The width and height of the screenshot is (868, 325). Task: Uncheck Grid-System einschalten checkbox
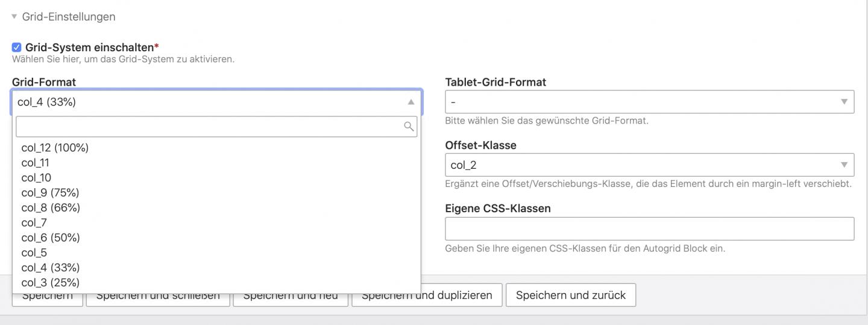click(17, 47)
